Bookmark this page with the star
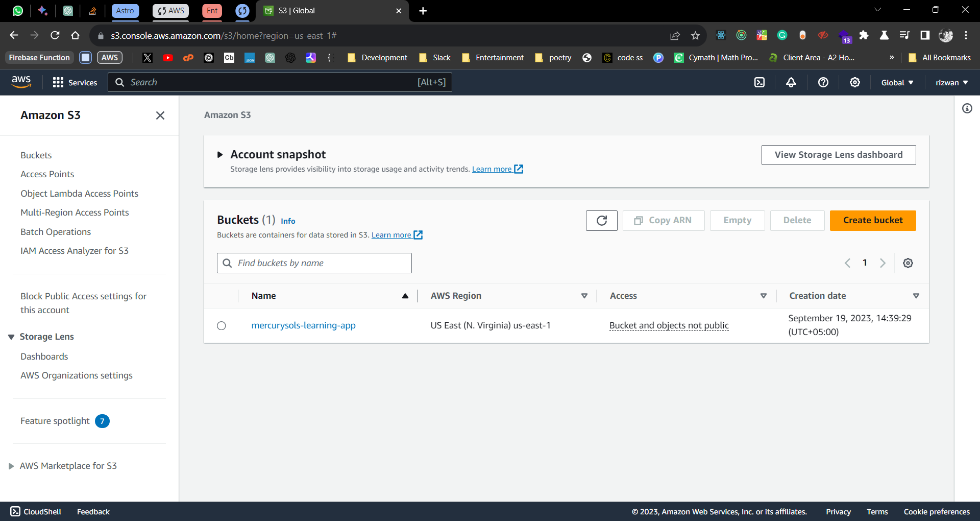 point(695,35)
